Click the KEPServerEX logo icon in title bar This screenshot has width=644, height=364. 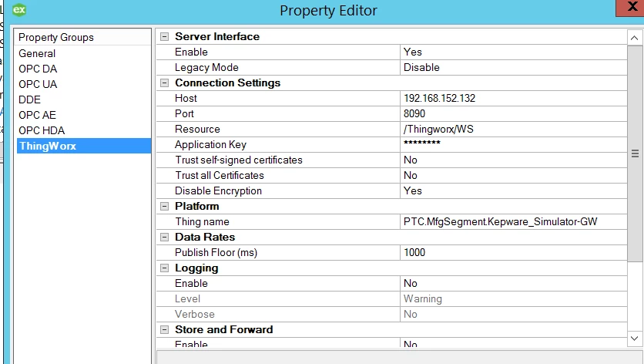pyautogui.click(x=19, y=9)
